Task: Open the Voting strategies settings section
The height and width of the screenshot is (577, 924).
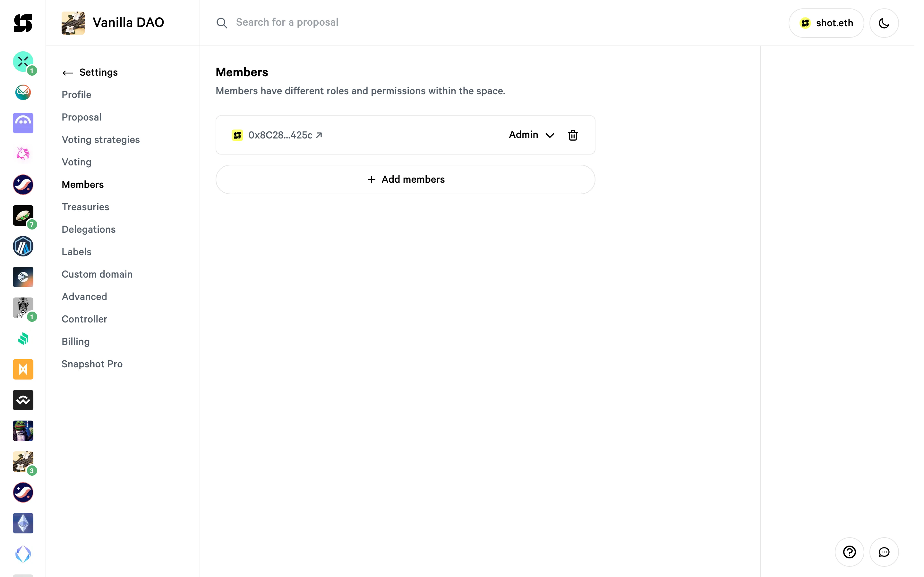Action: point(101,140)
